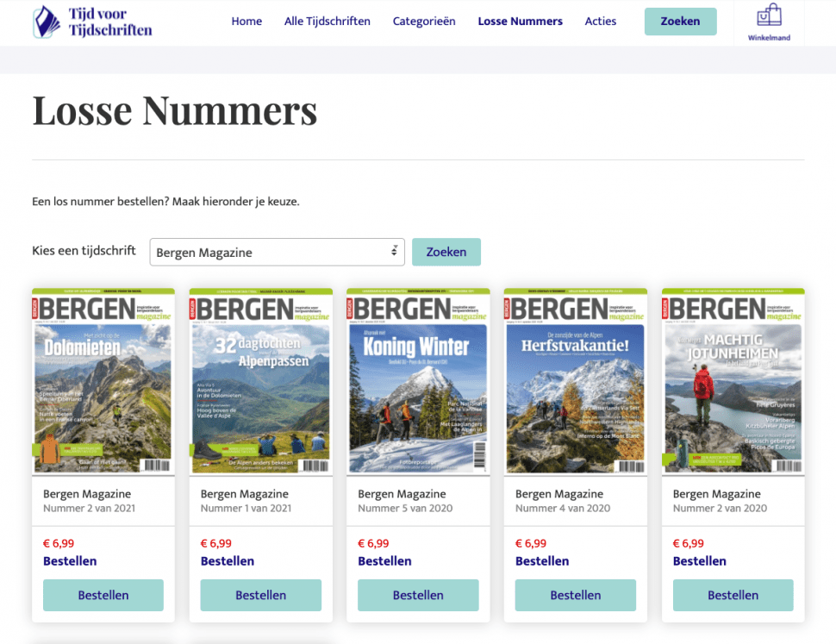
Task: Click Bestellen text link for Nummer 5 van 2020
Action: [384, 561]
